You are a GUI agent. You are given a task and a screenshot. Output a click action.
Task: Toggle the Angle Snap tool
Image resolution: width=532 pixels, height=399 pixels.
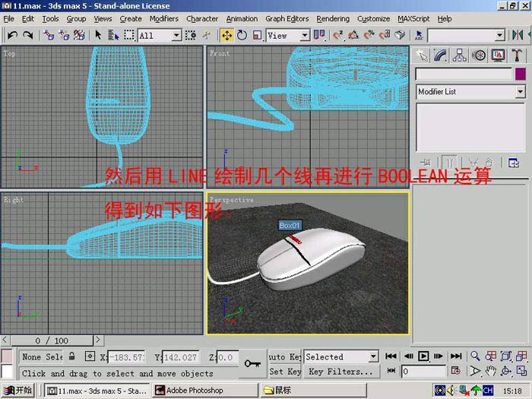tap(353, 35)
